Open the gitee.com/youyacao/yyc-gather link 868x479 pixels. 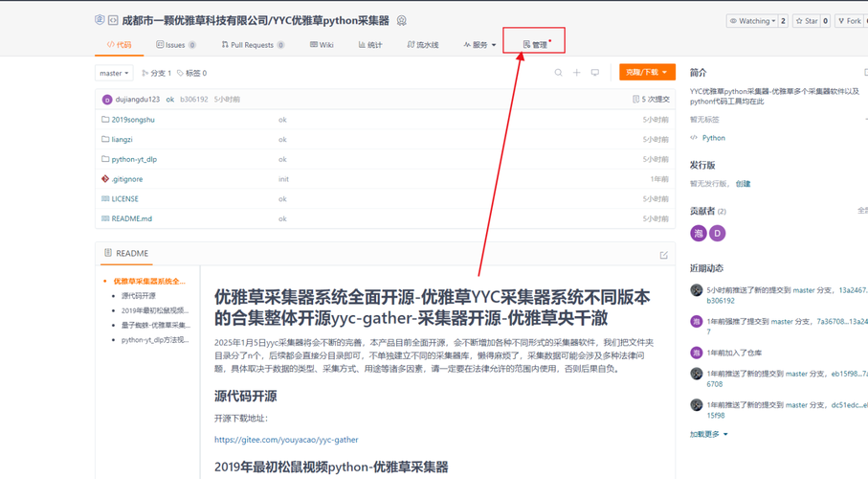(286, 439)
